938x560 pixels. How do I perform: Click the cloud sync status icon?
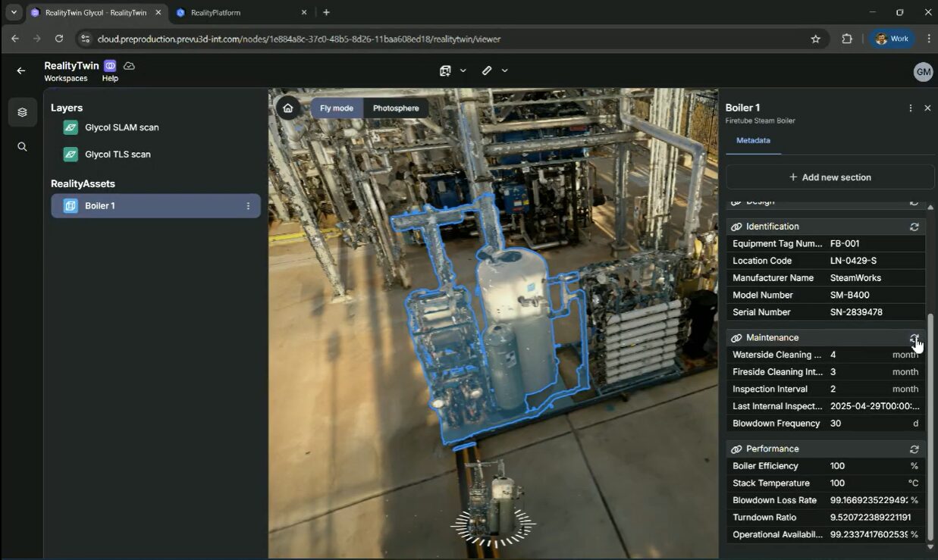(130, 66)
